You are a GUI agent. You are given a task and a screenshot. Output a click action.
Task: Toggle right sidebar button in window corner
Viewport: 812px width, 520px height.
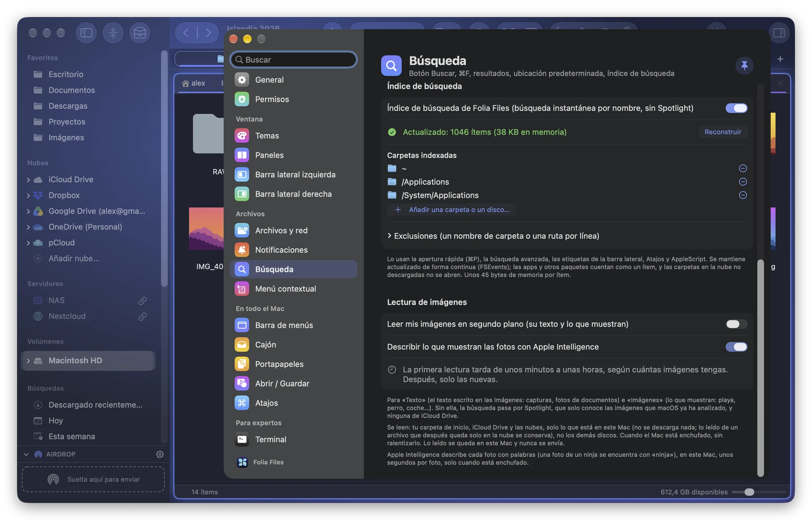(x=779, y=33)
